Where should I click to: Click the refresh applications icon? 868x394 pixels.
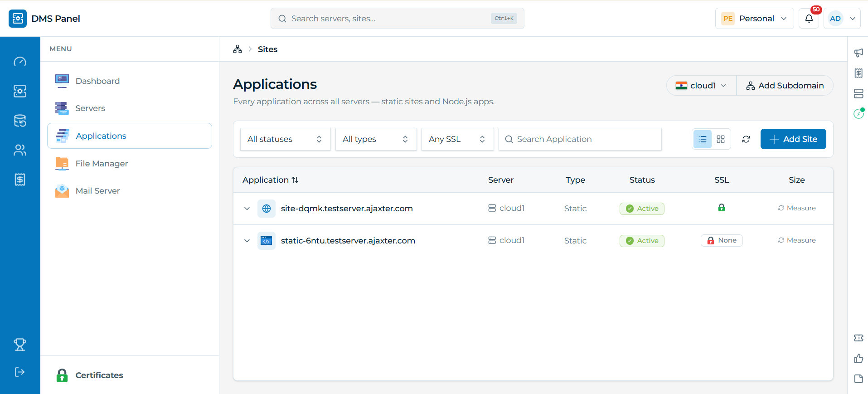[x=746, y=139]
